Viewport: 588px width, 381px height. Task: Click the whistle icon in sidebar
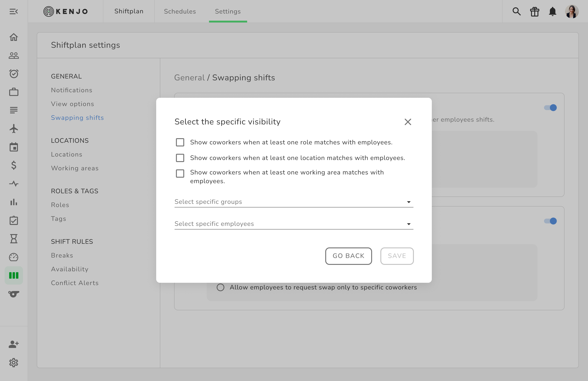[14, 294]
